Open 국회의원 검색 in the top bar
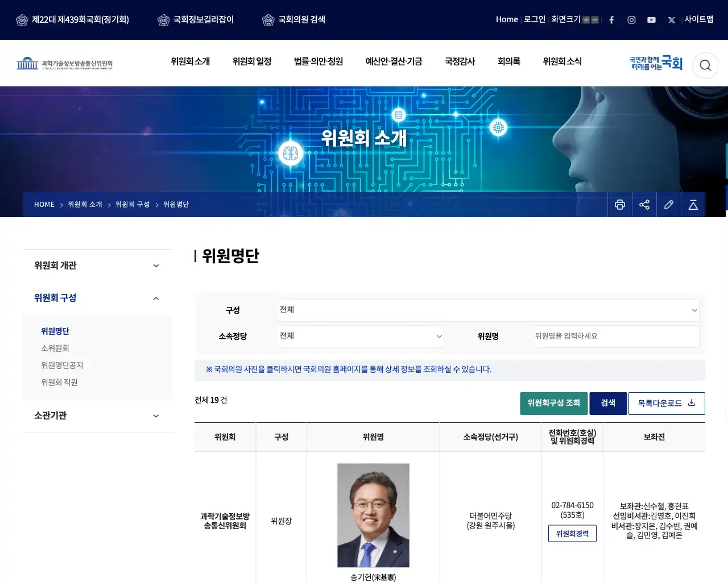The height and width of the screenshot is (582, 728). [294, 20]
